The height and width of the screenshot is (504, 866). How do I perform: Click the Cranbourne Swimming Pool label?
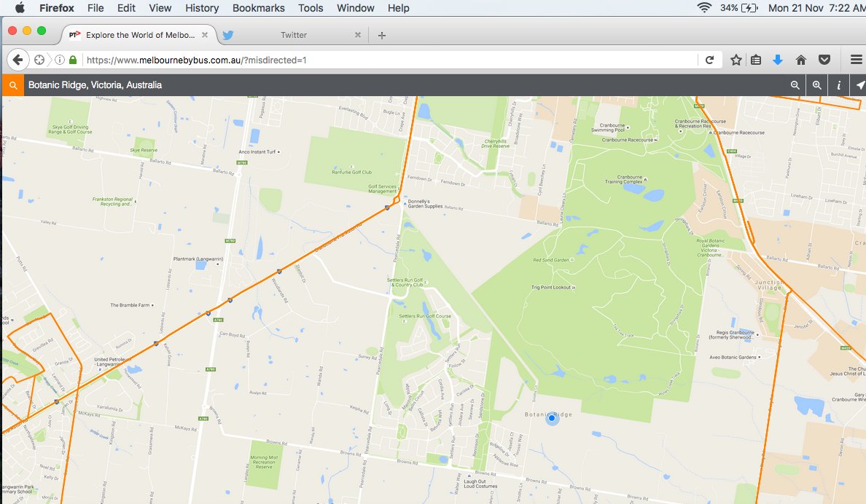[607, 127]
